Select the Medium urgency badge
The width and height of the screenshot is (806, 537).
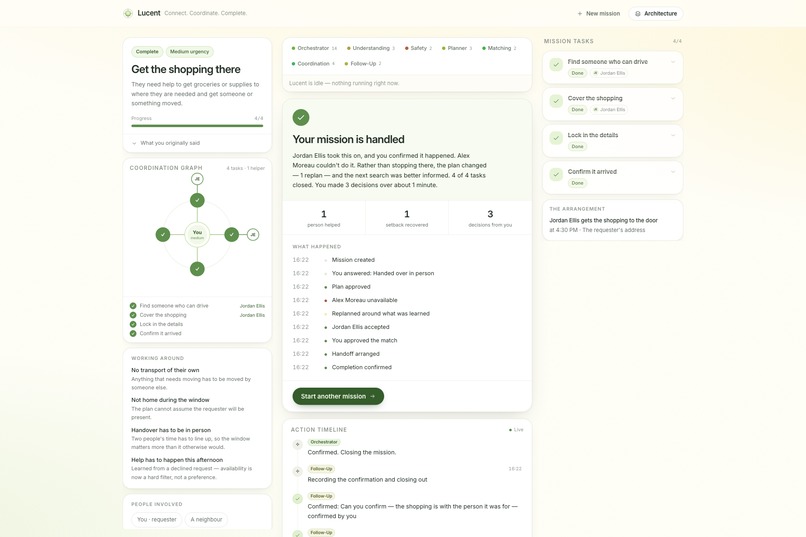click(189, 52)
